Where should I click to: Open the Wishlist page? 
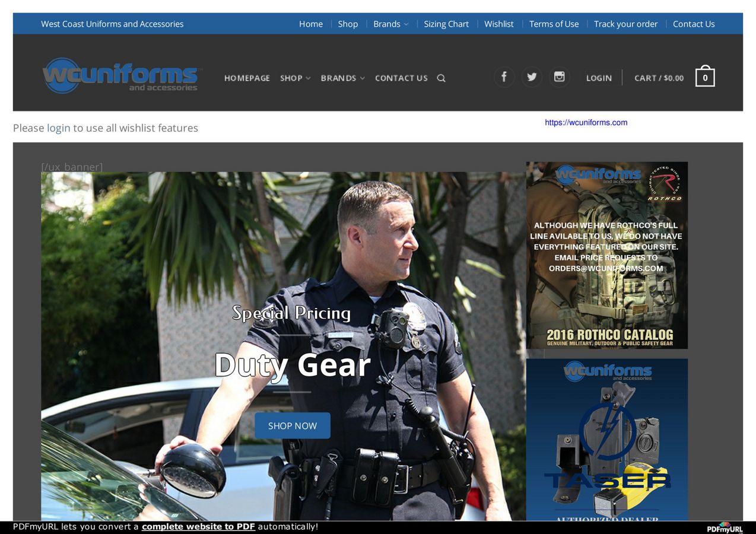[x=499, y=24]
